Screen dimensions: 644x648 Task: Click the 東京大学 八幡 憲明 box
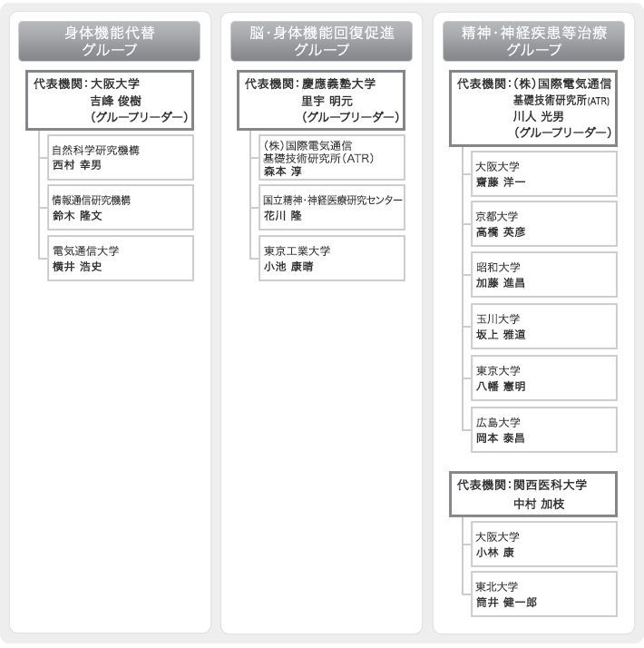[544, 378]
